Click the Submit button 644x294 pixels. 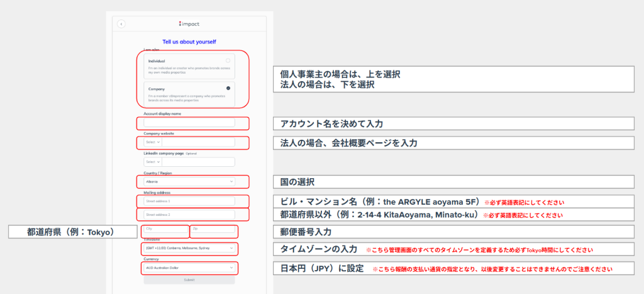189,280
